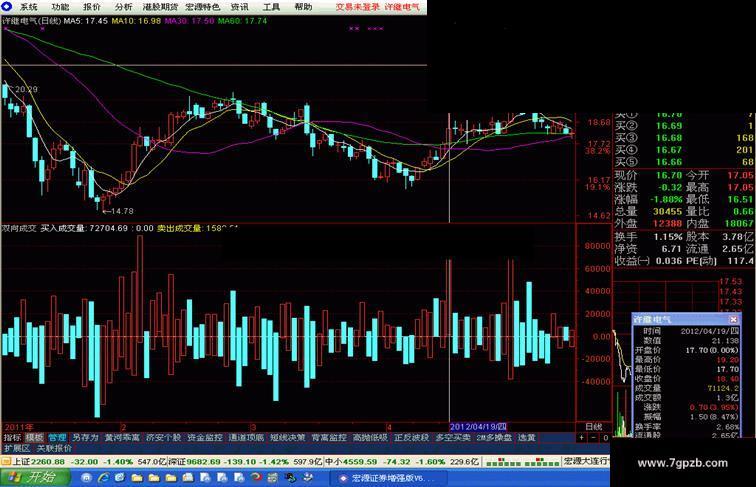The width and height of the screenshot is (756, 487).
Task: Click the 14.78 low price annotation
Action: point(122,211)
